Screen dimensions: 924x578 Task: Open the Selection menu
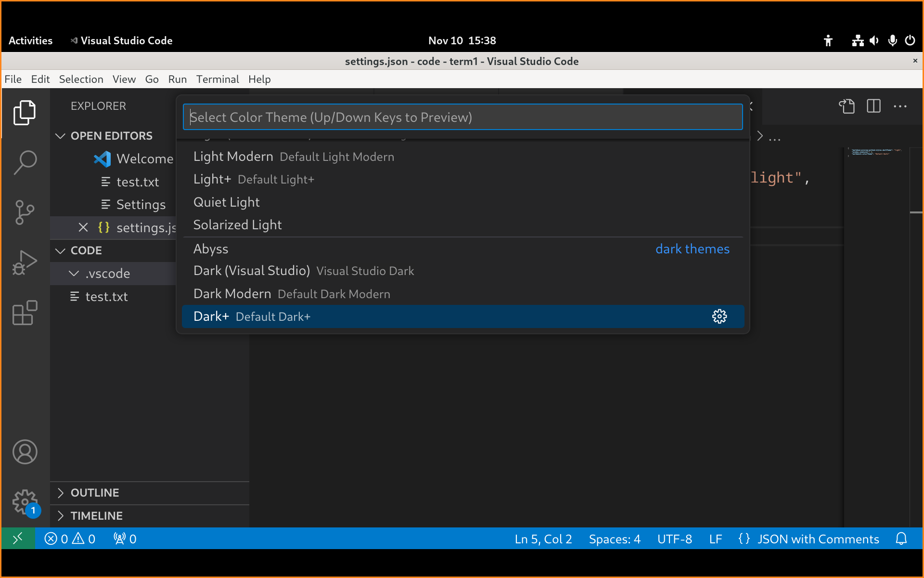(x=81, y=79)
